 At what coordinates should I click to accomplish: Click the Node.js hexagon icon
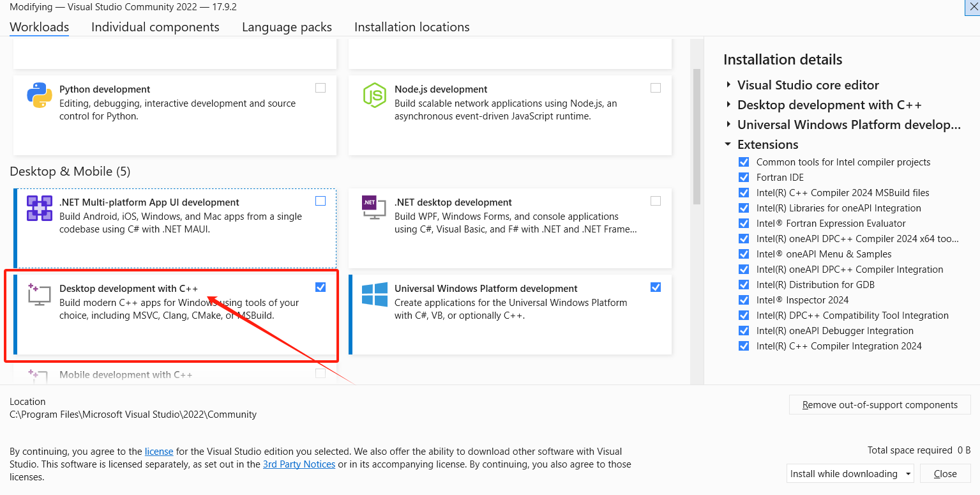375,96
